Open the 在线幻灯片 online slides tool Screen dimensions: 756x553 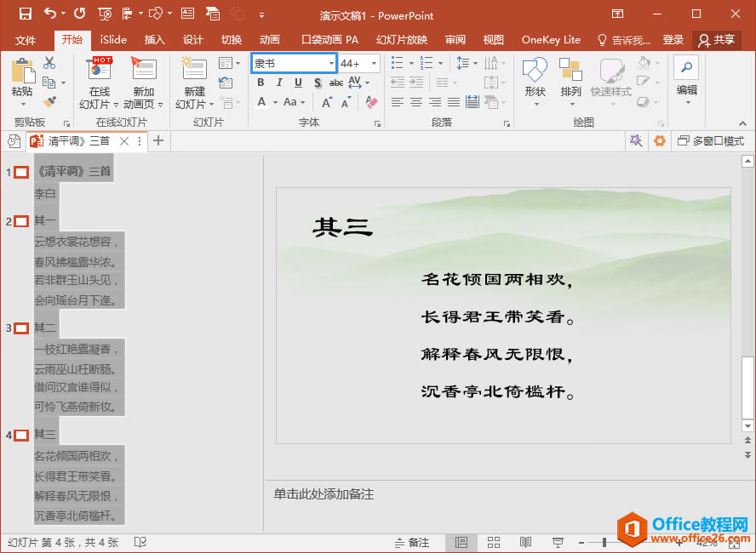click(100, 83)
